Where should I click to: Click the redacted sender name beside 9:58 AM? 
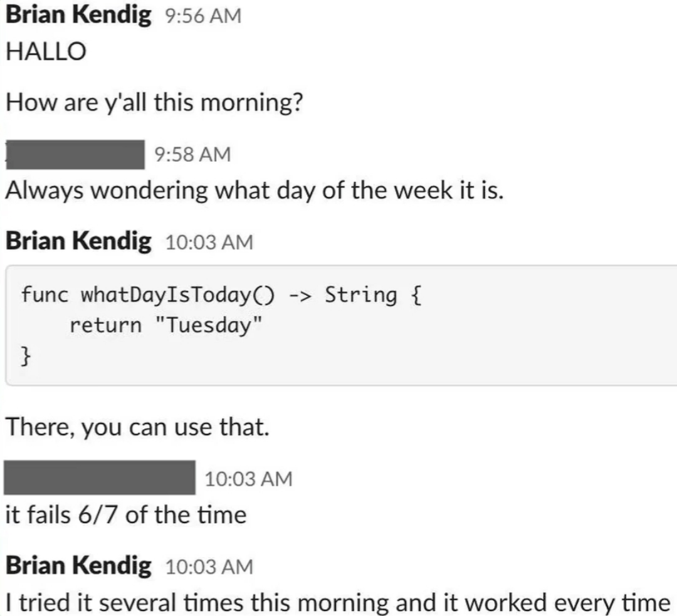(75, 154)
